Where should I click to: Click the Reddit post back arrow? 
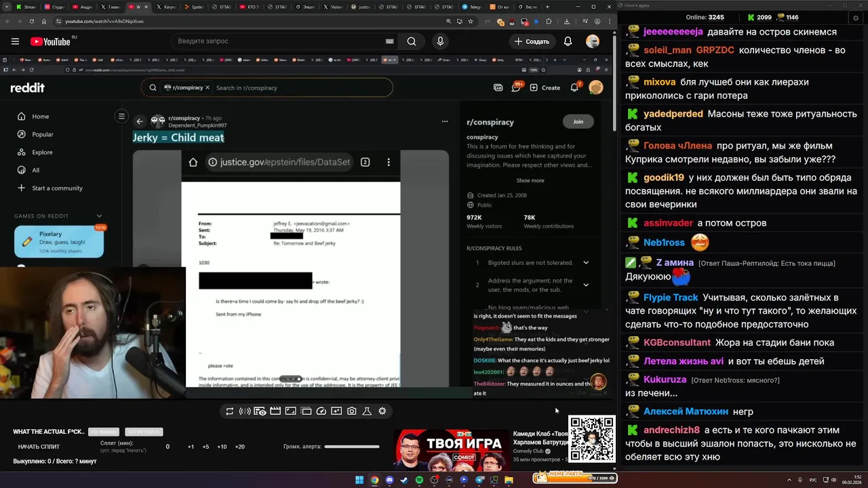click(x=140, y=121)
